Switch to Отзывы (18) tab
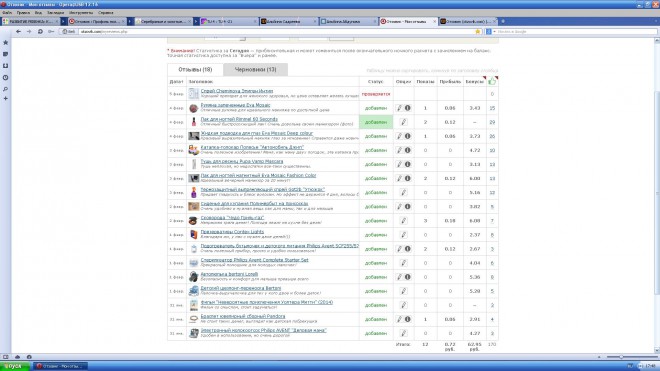 (x=195, y=69)
